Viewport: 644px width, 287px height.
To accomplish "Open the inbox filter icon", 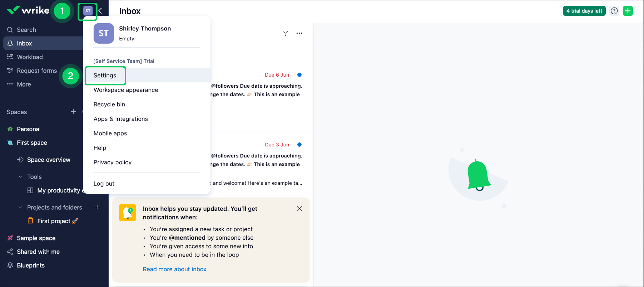I will coord(286,33).
